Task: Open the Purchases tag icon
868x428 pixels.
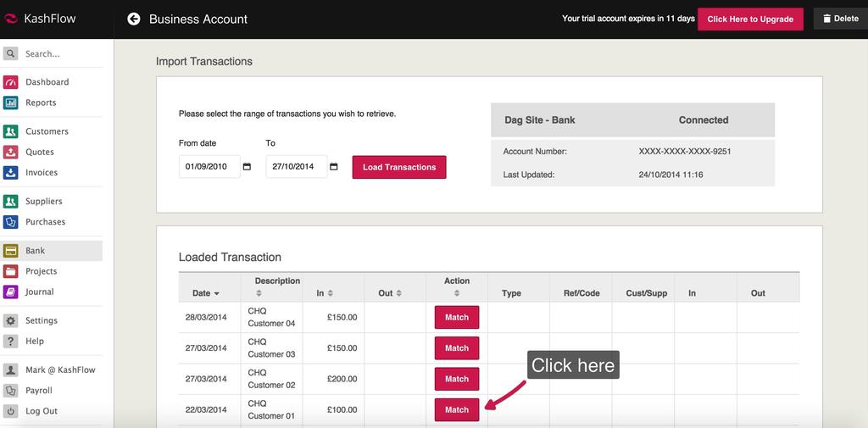Action: pyautogui.click(x=10, y=222)
